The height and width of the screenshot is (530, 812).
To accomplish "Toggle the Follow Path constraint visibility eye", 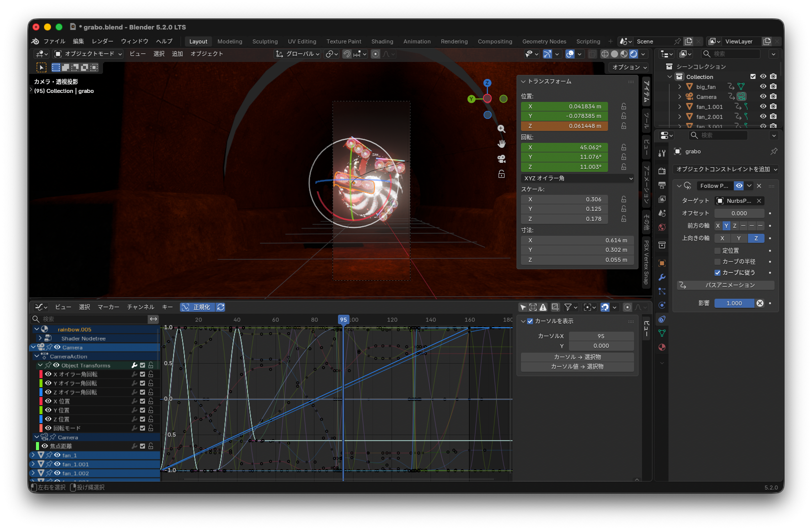I will [x=739, y=186].
